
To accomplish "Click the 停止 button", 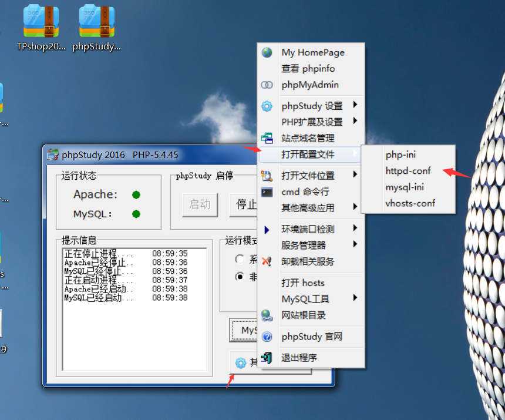I will (243, 205).
